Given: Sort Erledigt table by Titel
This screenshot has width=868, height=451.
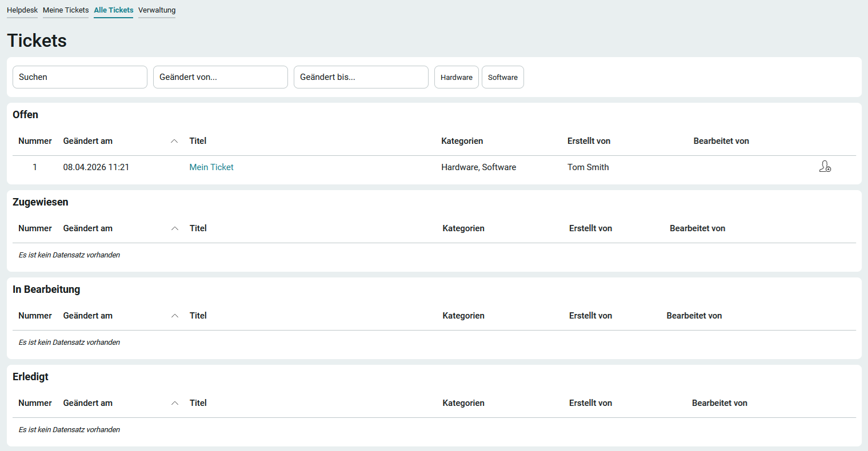Looking at the screenshot, I should [x=198, y=403].
